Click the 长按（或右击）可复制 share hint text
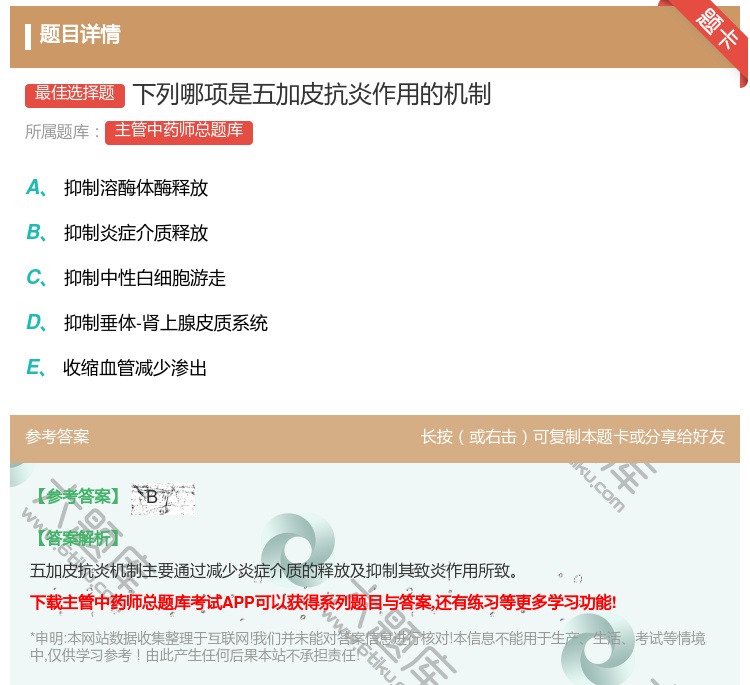Viewport: 750px width, 685px height. 573,437
